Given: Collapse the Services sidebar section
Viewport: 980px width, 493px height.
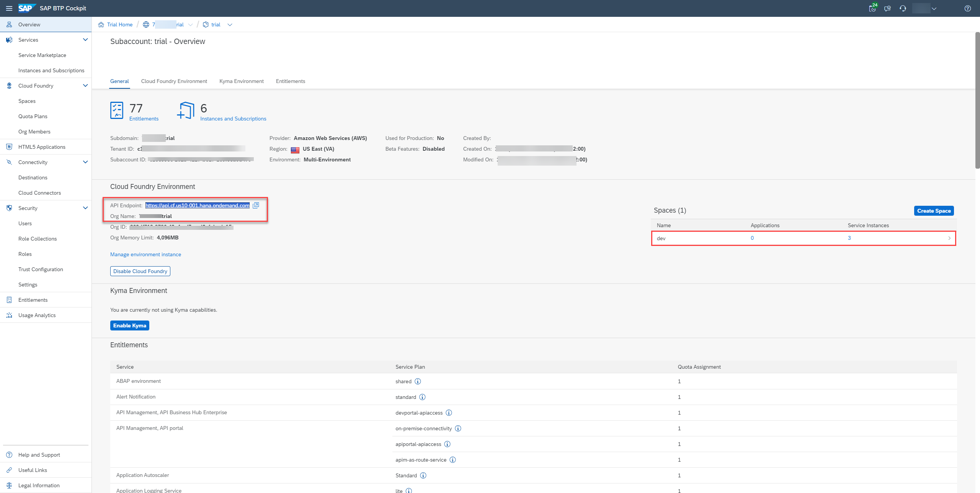Looking at the screenshot, I should 85,40.
